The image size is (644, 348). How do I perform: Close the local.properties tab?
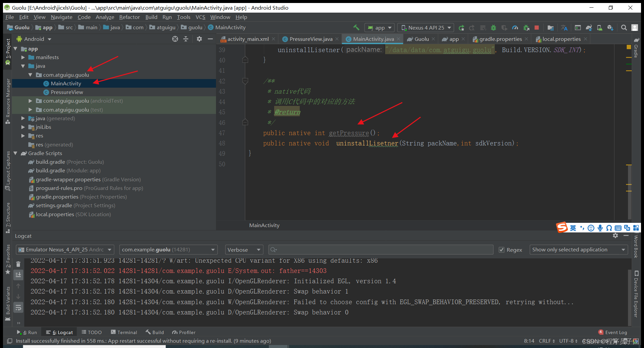(586, 39)
